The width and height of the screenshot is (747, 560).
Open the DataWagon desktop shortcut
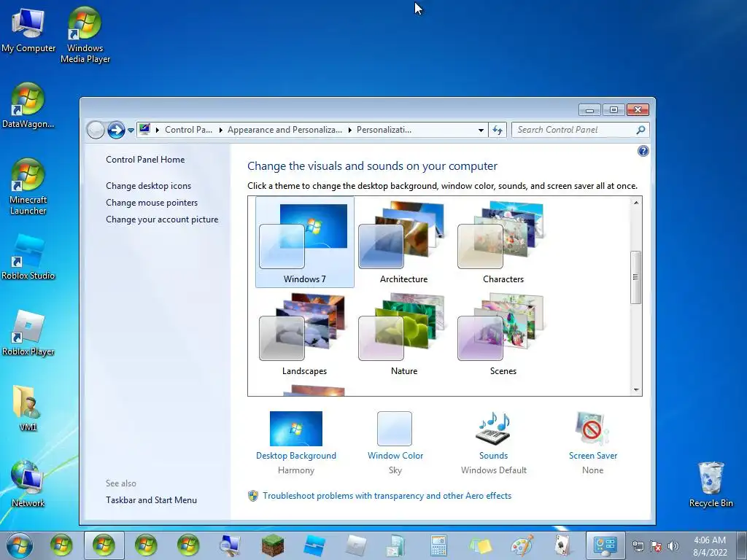pos(28,106)
